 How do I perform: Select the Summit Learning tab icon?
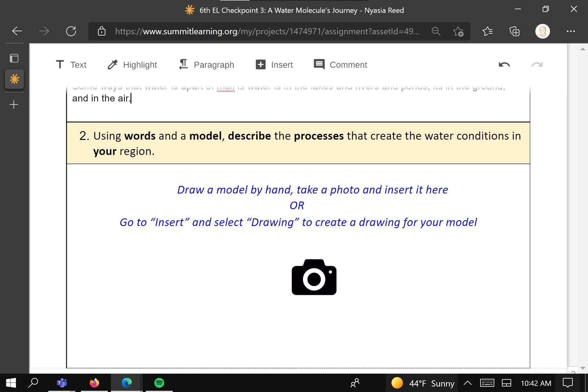(14, 79)
